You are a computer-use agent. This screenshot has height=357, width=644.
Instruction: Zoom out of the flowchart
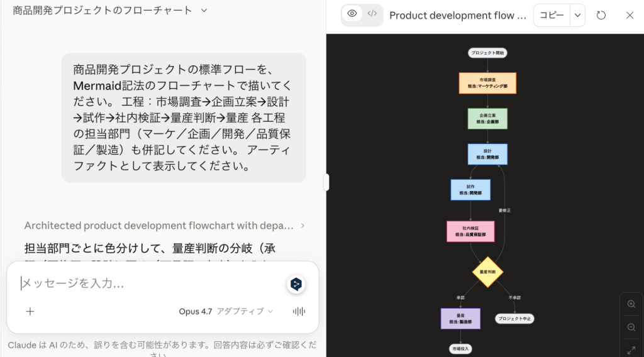[631, 327]
